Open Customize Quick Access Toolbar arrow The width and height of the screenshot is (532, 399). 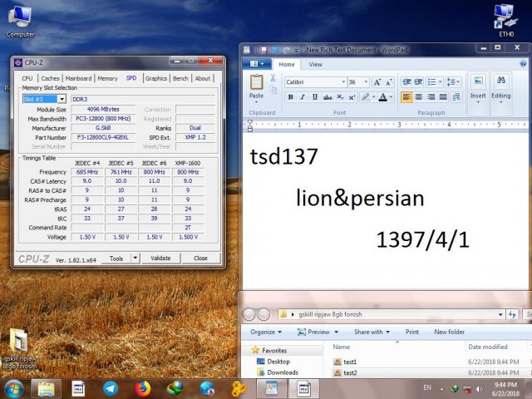296,50
